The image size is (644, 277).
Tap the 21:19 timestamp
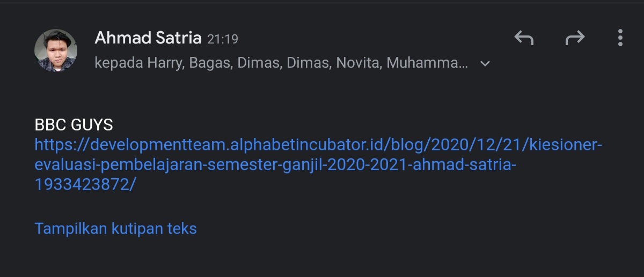(223, 39)
